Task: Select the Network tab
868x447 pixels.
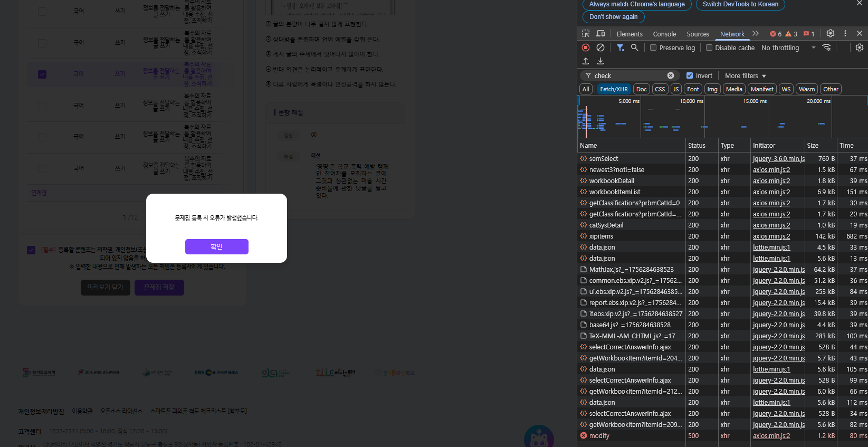Action: pos(732,34)
